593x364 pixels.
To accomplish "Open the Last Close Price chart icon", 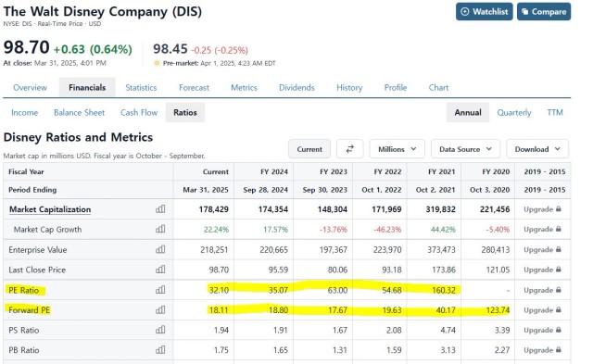I will tap(160, 270).
